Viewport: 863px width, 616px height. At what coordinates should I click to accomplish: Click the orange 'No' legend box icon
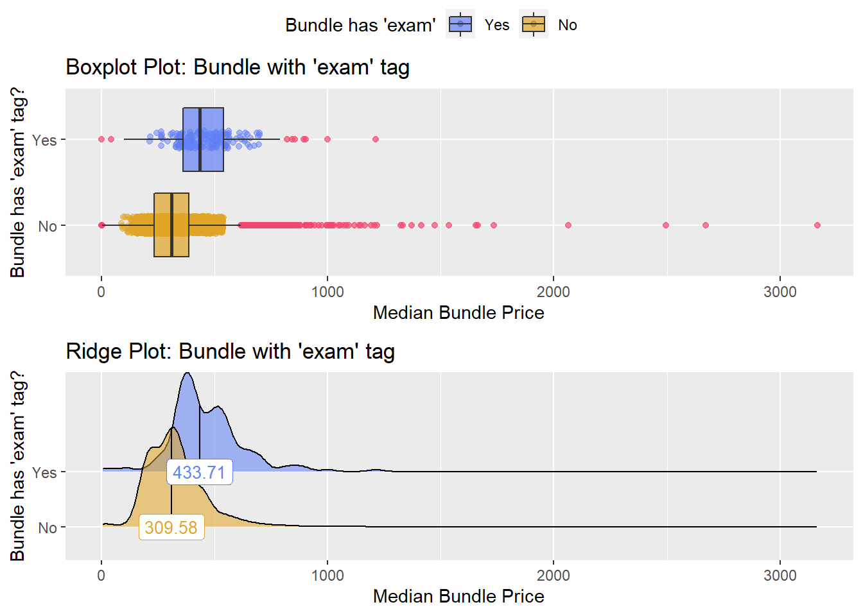(534, 24)
